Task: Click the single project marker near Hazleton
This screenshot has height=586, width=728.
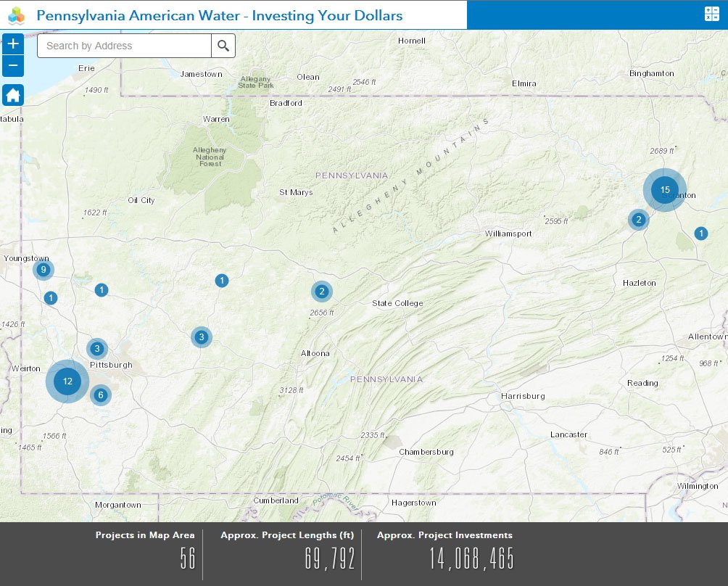Action: coord(700,233)
